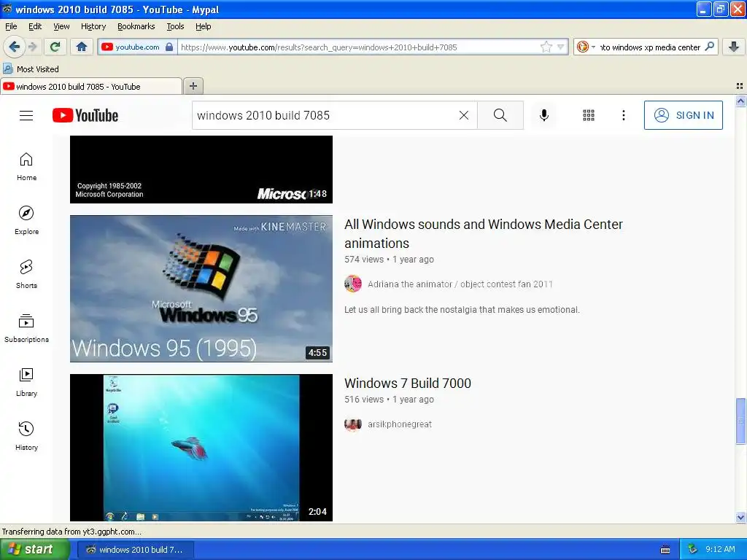The image size is (747, 560).
Task: Toggle the YouTube hamburger guide menu
Action: tap(26, 115)
